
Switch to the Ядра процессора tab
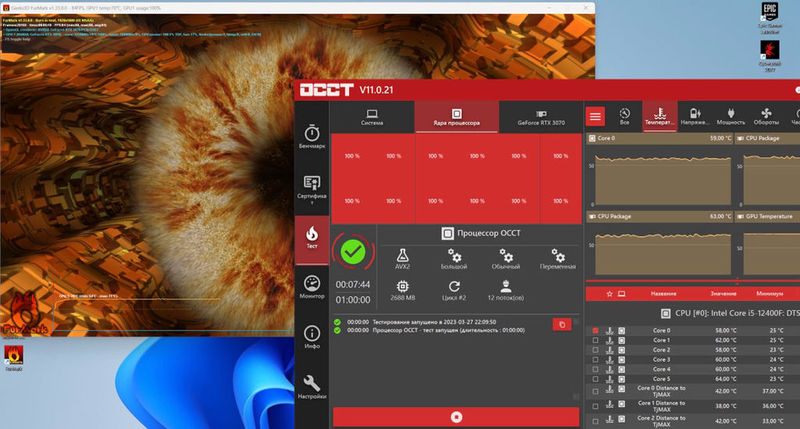point(456,117)
